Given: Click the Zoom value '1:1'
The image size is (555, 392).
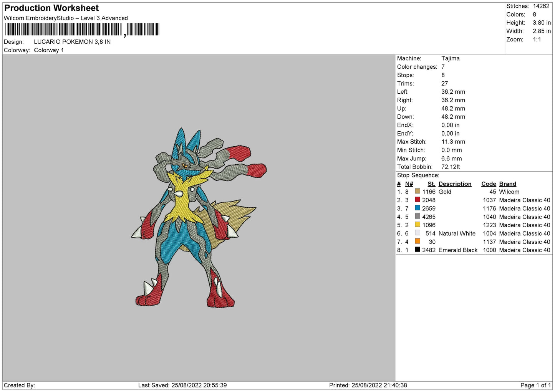Looking at the screenshot, I should pyautogui.click(x=537, y=40).
